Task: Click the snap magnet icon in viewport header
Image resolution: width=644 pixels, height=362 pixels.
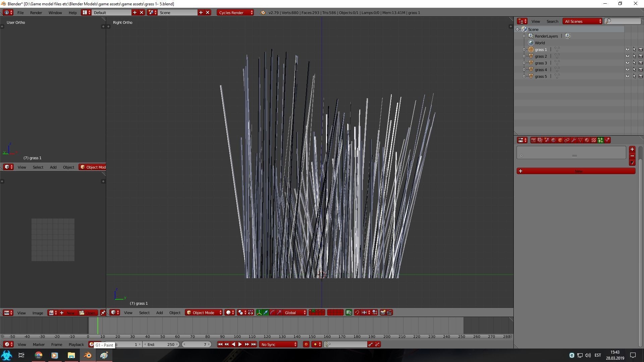Action: pyautogui.click(x=357, y=312)
